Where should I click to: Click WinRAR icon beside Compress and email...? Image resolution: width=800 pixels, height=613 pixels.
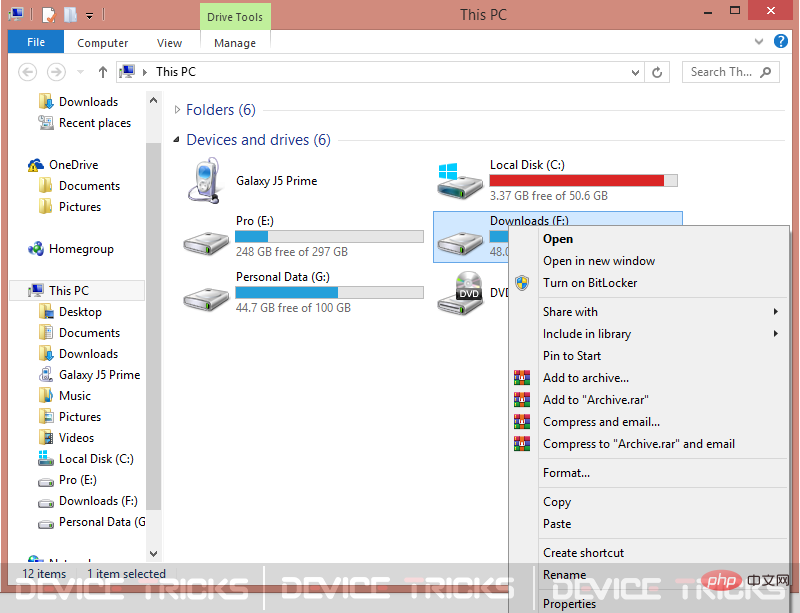click(522, 422)
